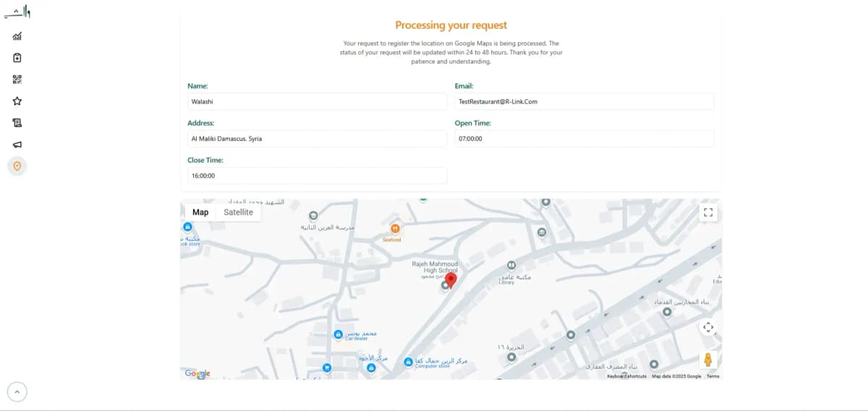868x411 pixels.
Task: Switch to Satellite map view
Action: click(x=238, y=212)
